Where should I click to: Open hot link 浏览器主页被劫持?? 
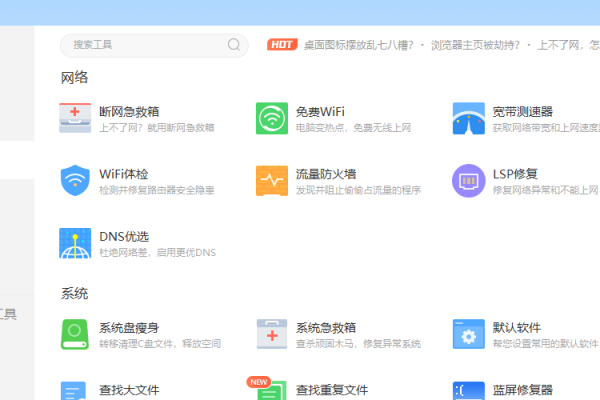[x=475, y=45]
